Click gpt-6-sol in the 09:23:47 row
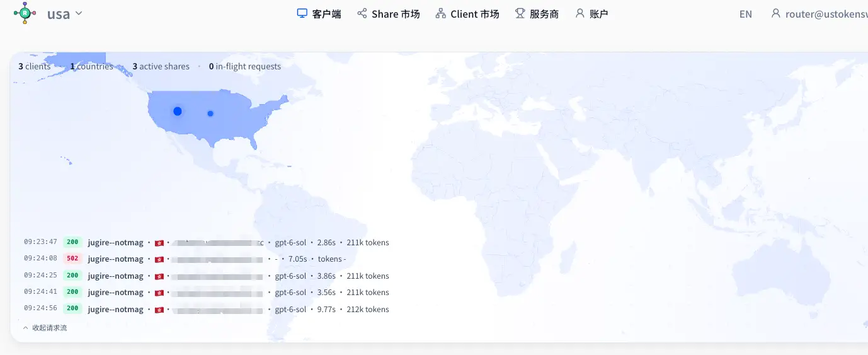Screen dimensions: 868x355 (290, 242)
